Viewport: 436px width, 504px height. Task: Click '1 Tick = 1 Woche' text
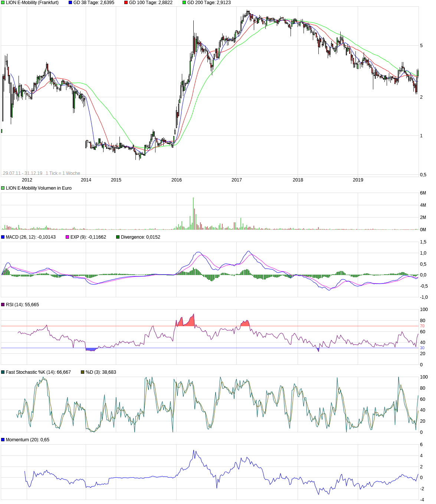pyautogui.click(x=63, y=173)
